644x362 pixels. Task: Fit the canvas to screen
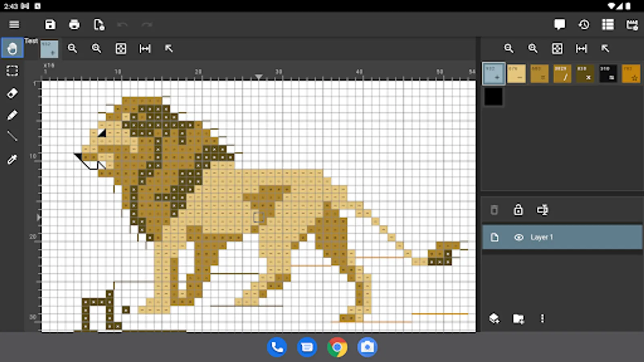121,49
